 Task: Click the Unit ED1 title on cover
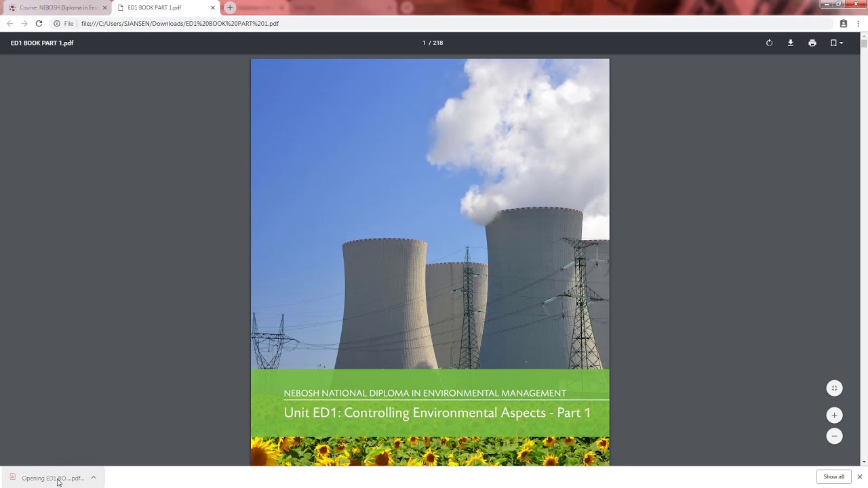[x=437, y=412]
